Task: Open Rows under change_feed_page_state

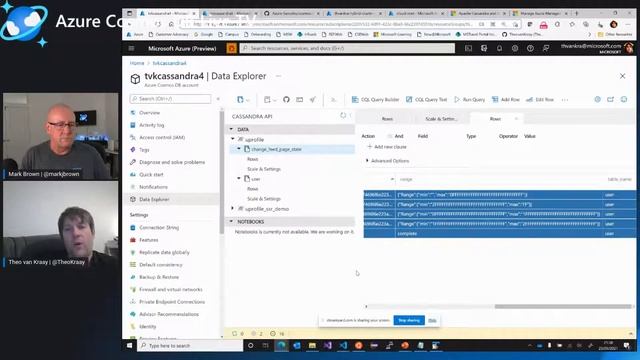Action: 253,159
